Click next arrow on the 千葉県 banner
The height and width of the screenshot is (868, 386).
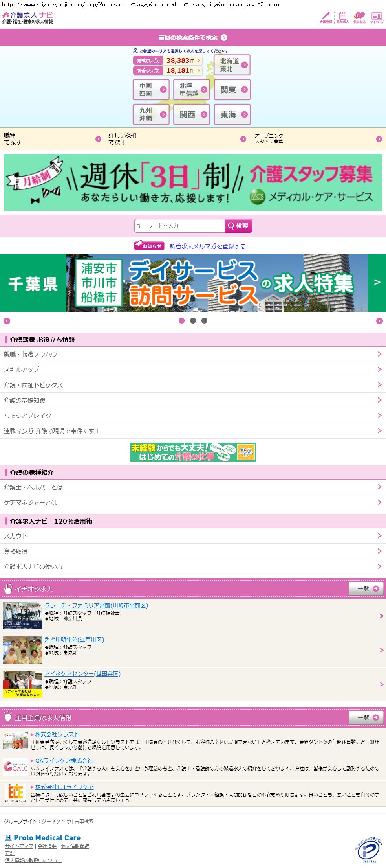pyautogui.click(x=377, y=283)
